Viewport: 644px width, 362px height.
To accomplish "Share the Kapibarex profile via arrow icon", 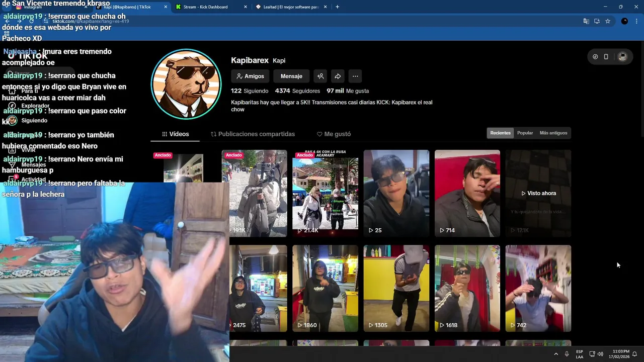I will coord(338,76).
